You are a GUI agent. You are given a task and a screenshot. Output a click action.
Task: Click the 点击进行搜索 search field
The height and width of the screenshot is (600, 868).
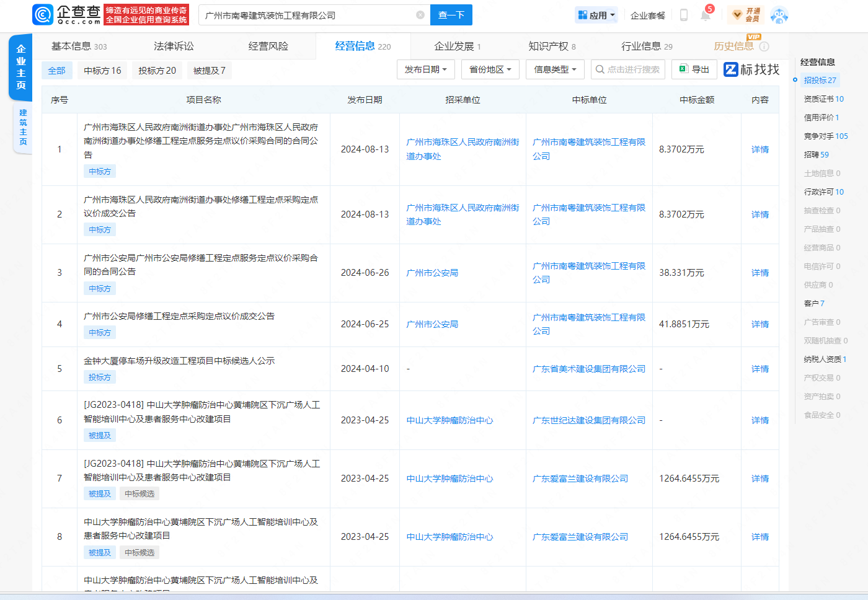pyautogui.click(x=628, y=69)
